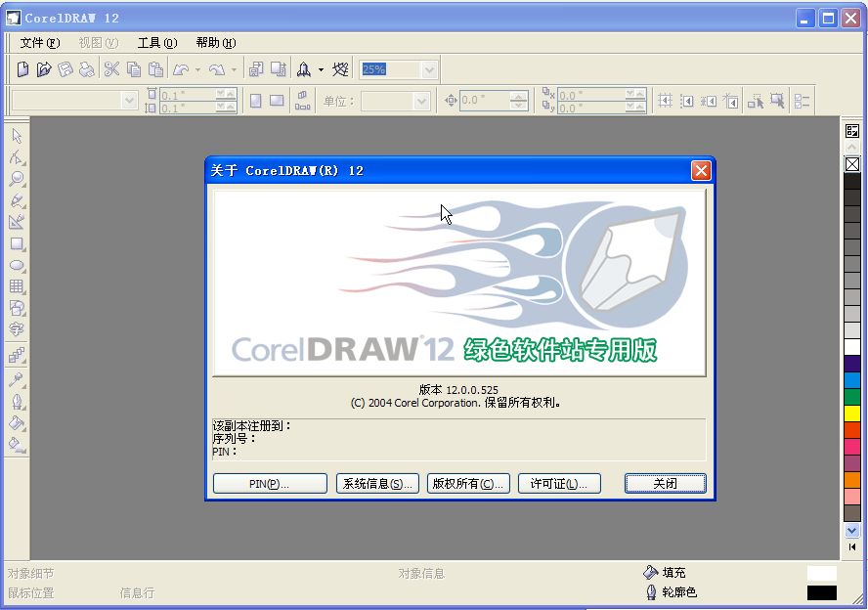
Task: Open the zoom level 25% dropdown
Action: [x=427, y=68]
